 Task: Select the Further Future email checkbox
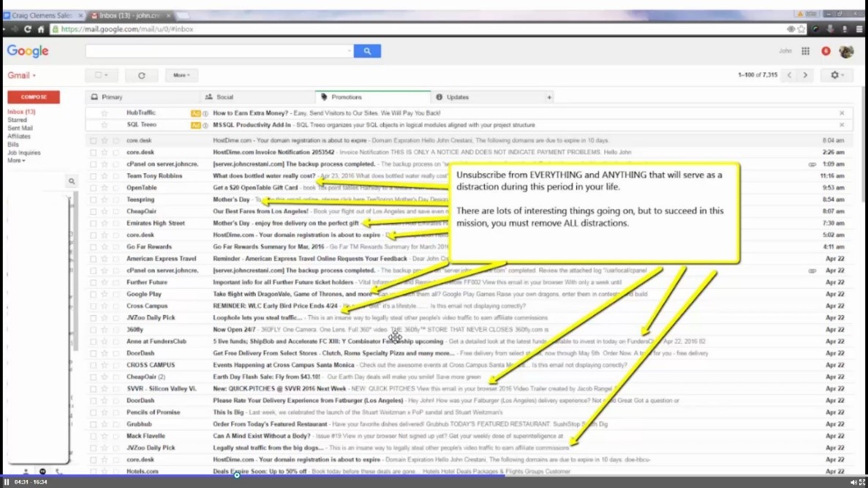(x=93, y=282)
